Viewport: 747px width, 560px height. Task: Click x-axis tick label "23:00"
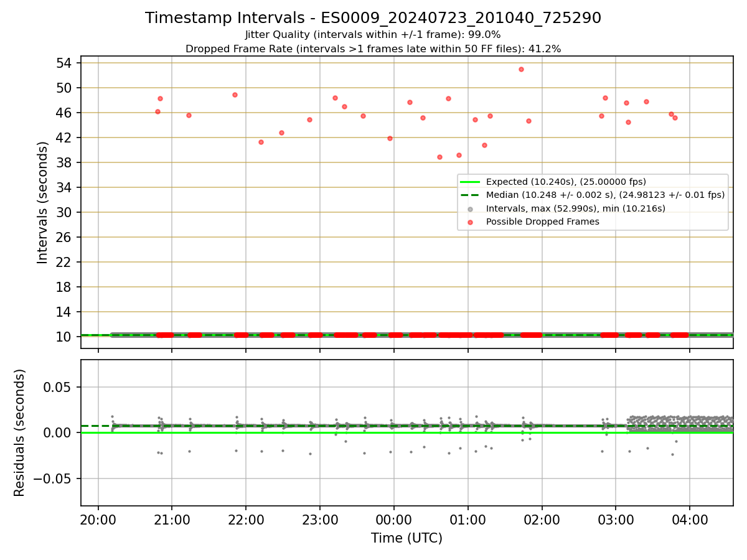(x=320, y=521)
